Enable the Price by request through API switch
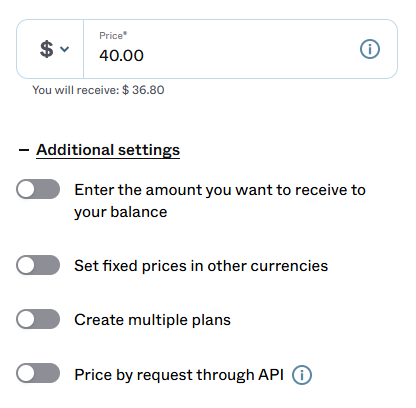416x408 pixels. click(38, 373)
